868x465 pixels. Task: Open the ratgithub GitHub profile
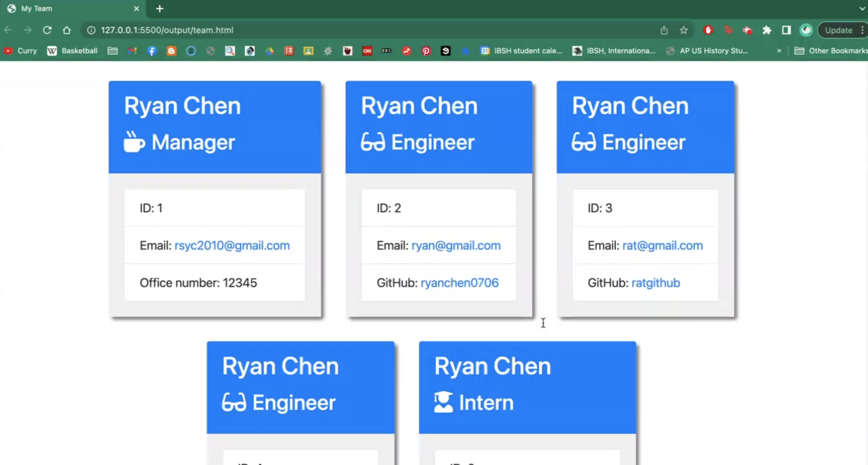coord(656,282)
